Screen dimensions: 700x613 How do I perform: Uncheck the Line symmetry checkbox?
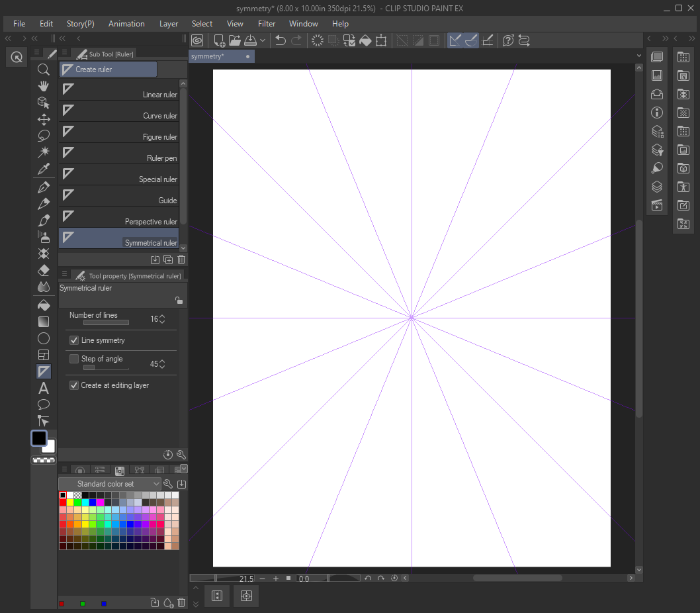pyautogui.click(x=74, y=340)
